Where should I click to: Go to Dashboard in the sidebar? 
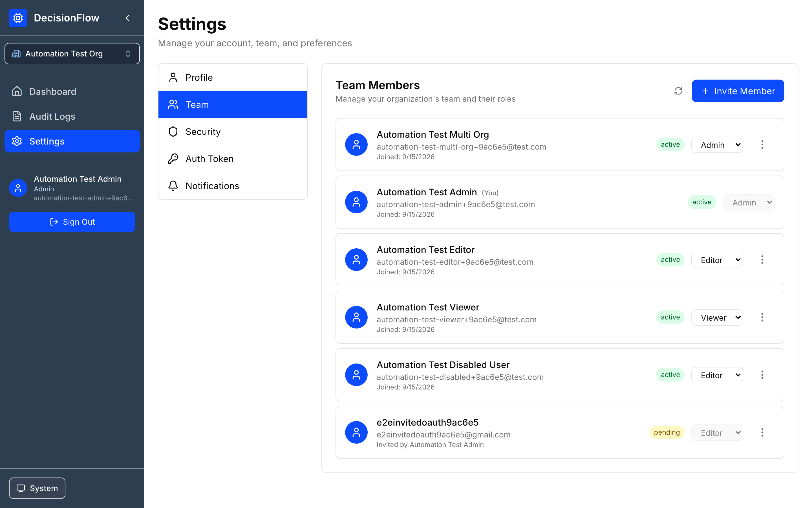72,91
